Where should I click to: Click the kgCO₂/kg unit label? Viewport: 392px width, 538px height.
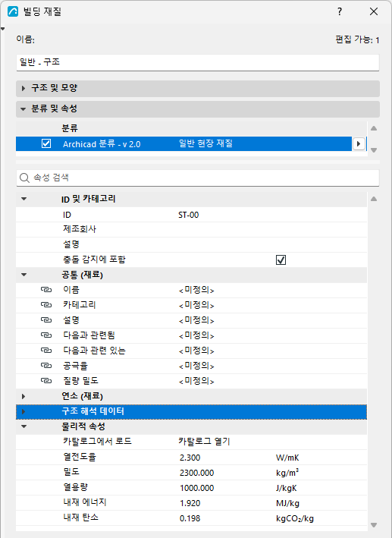coord(295,518)
